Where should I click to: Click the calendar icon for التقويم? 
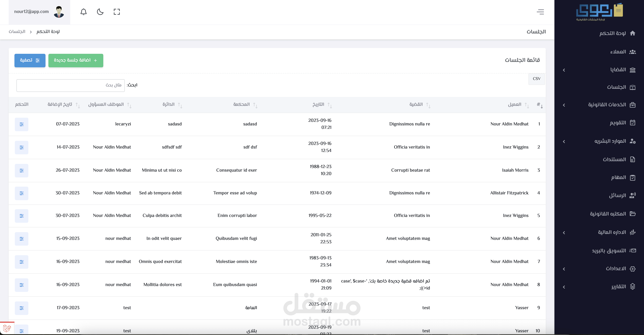click(x=632, y=123)
